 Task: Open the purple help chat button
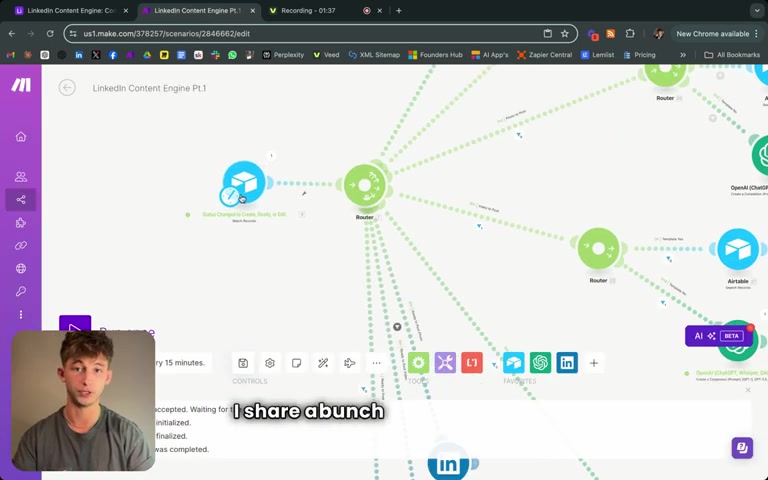coord(742,448)
